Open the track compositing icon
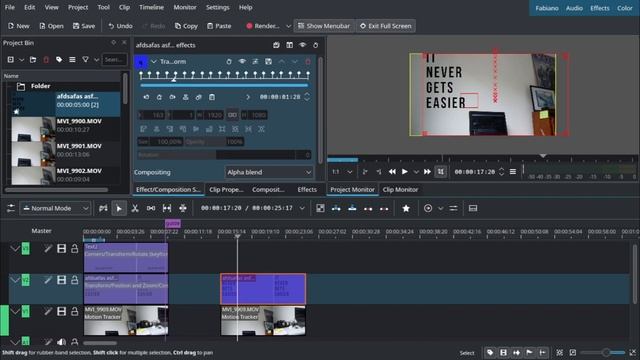Viewport: 640px width, 360px height. (320, 208)
